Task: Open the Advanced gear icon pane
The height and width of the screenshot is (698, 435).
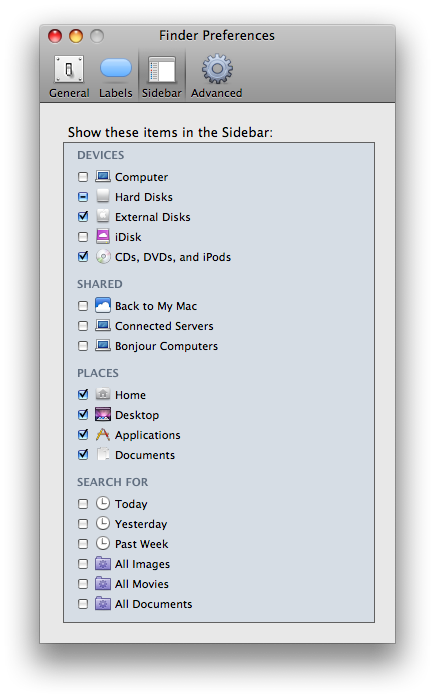Action: coord(217,69)
